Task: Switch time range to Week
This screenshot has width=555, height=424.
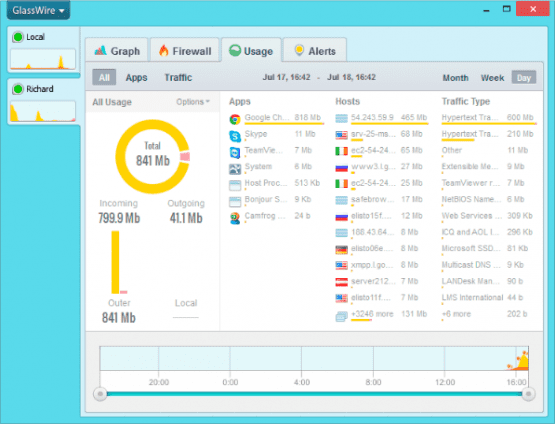Action: point(492,78)
